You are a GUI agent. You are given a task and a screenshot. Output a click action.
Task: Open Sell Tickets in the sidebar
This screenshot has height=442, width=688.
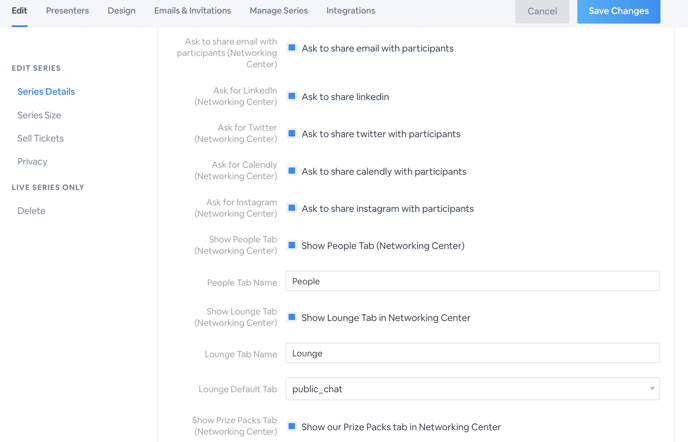pyautogui.click(x=40, y=138)
